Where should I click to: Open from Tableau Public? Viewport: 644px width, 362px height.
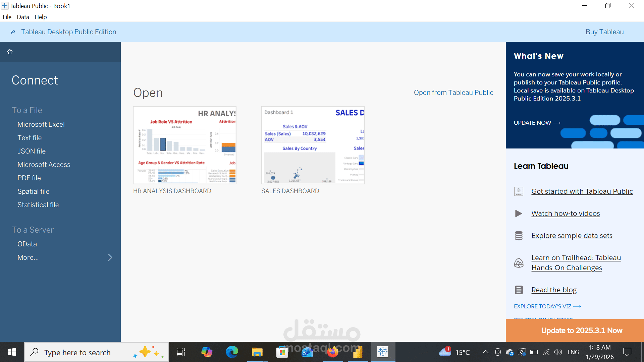453,93
